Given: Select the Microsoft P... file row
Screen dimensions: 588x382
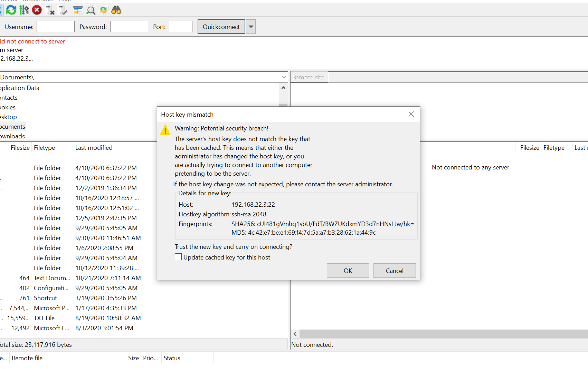Looking at the screenshot, I should click(71, 308).
